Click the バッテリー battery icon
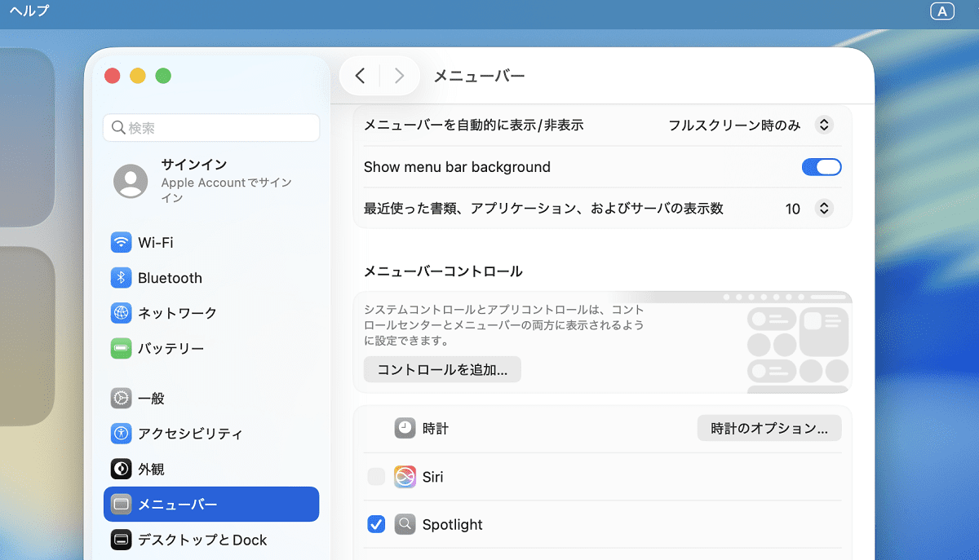Image resolution: width=979 pixels, height=560 pixels. point(121,348)
